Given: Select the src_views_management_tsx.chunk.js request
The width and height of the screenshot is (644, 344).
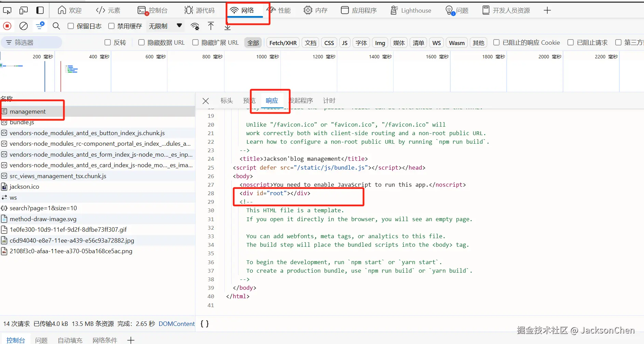Looking at the screenshot, I should coord(98,176).
